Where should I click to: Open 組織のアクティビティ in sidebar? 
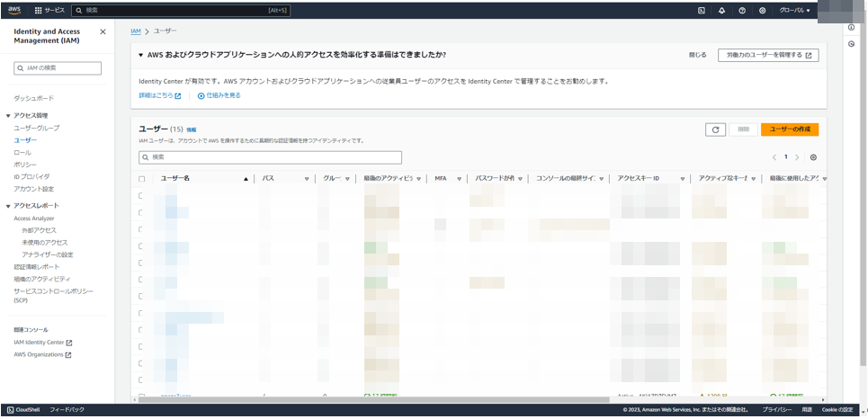point(42,279)
